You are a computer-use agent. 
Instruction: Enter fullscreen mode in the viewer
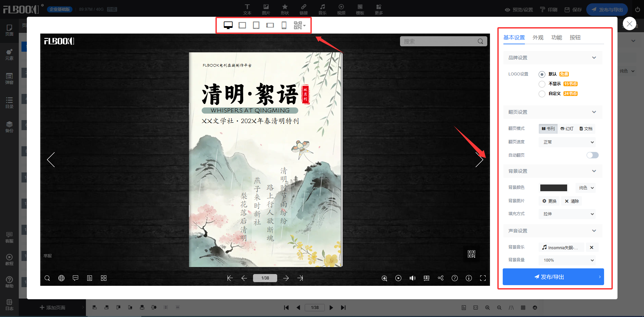pyautogui.click(x=483, y=278)
